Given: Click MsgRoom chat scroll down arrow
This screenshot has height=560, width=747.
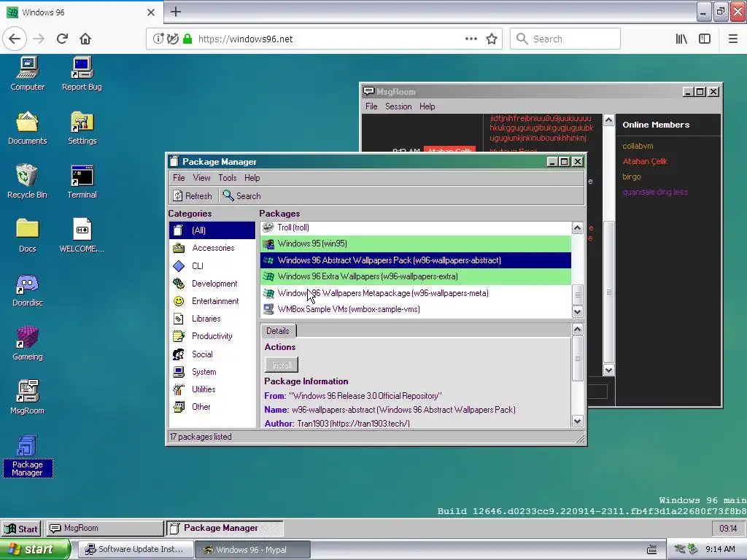Looking at the screenshot, I should (609, 370).
